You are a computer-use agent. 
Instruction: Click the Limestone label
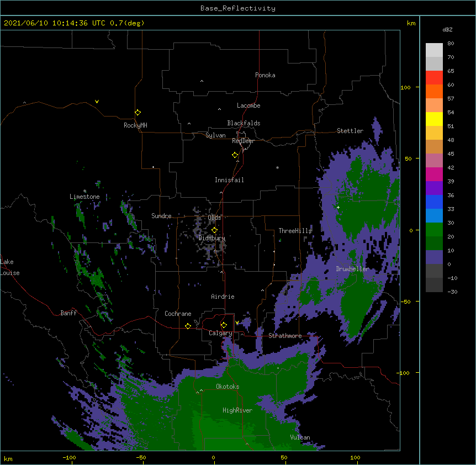pyautogui.click(x=84, y=197)
